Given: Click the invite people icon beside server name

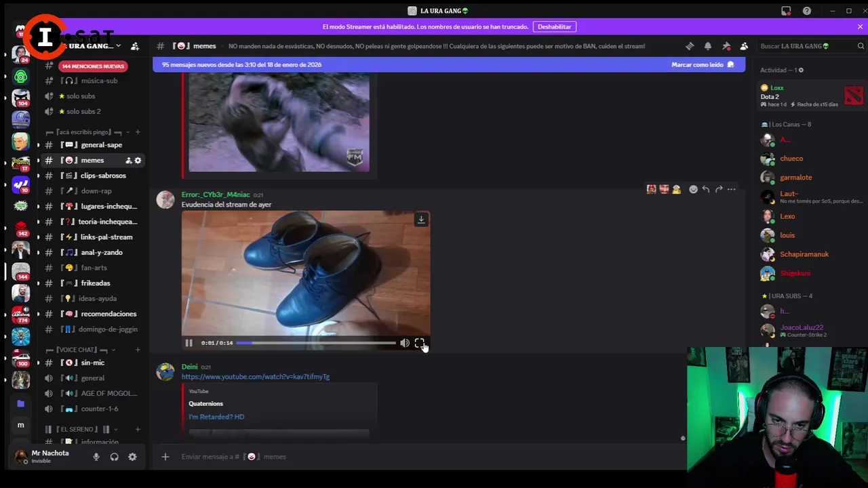Looking at the screenshot, I should (135, 46).
